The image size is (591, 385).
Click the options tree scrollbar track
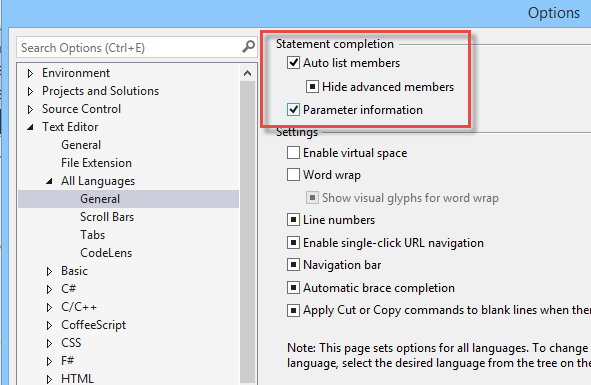pos(247,233)
